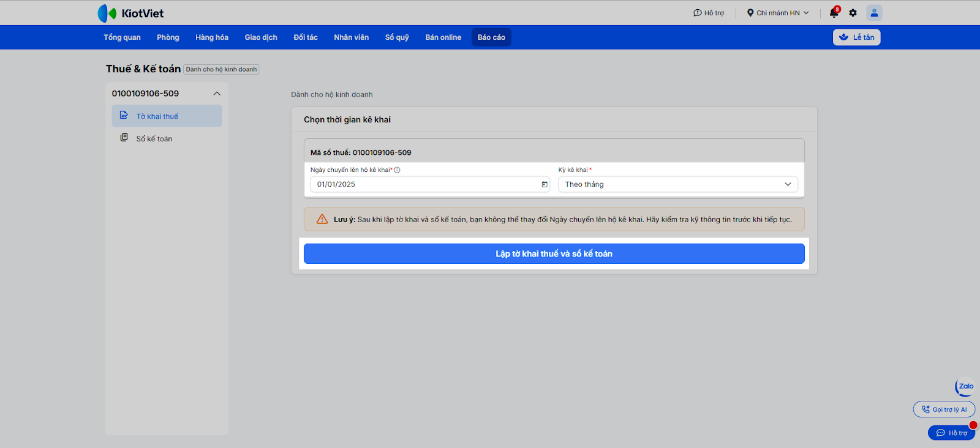Image resolution: width=980 pixels, height=448 pixels.
Task: Click the Mã số thuế: 0100109106-509 text
Action: (x=361, y=152)
